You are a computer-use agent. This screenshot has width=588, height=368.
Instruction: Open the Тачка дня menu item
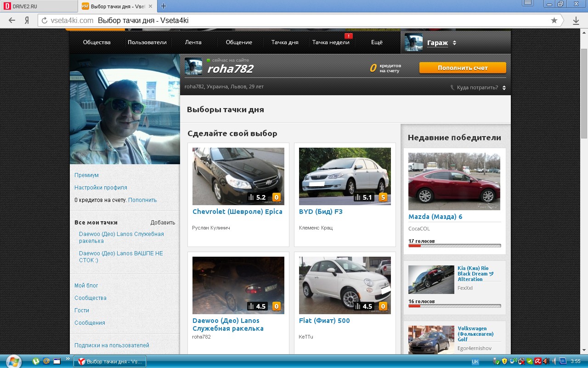pyautogui.click(x=285, y=42)
